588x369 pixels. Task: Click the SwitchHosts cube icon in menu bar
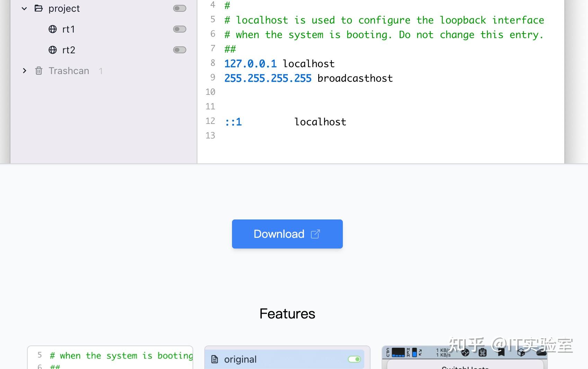click(521, 353)
